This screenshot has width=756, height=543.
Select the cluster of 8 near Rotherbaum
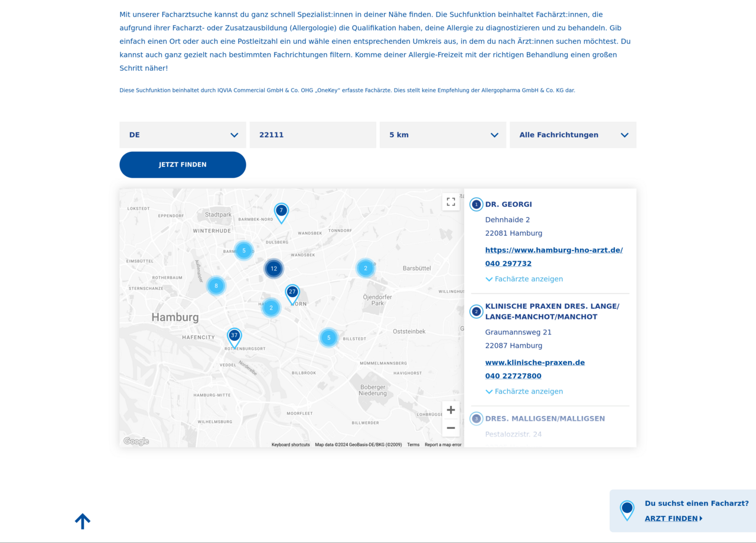[216, 285]
